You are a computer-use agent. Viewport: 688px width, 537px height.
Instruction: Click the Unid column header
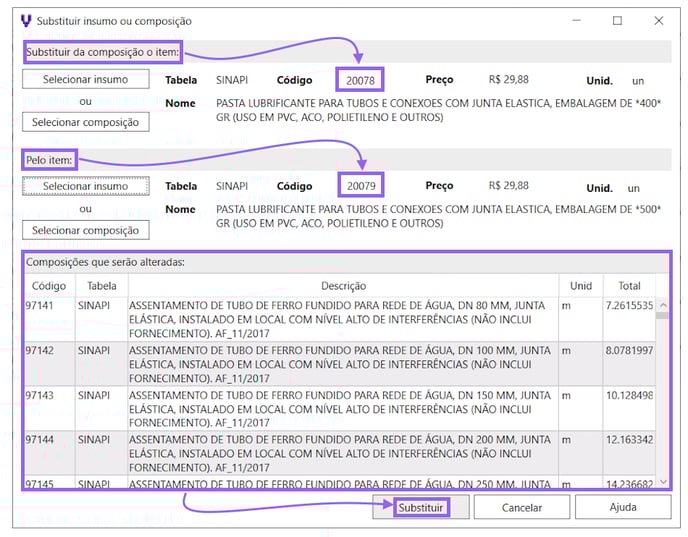click(581, 286)
